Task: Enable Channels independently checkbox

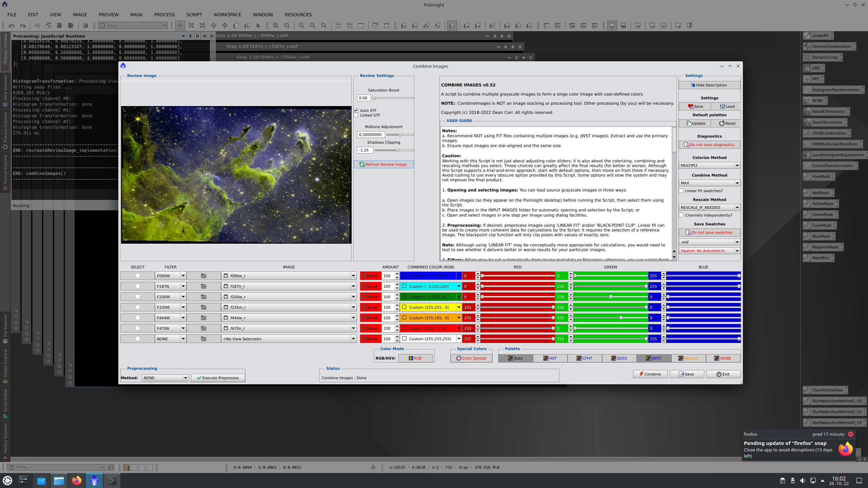Action: [681, 215]
